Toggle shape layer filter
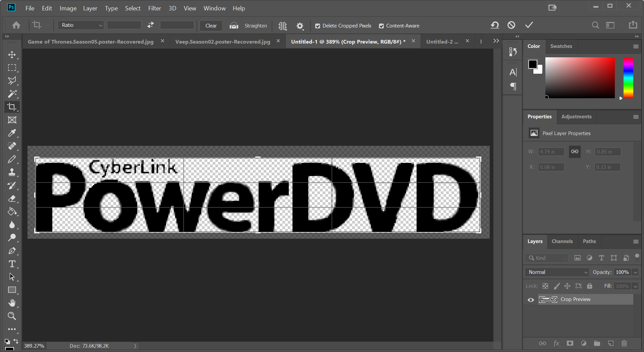Screen dimensions: 644x352 click(614, 258)
